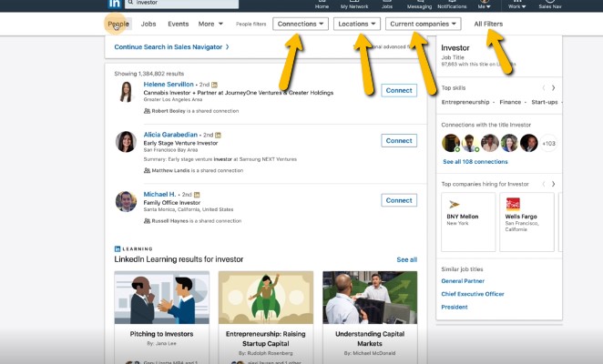
Task: Open the Current companies filter dropdown
Action: point(423,24)
